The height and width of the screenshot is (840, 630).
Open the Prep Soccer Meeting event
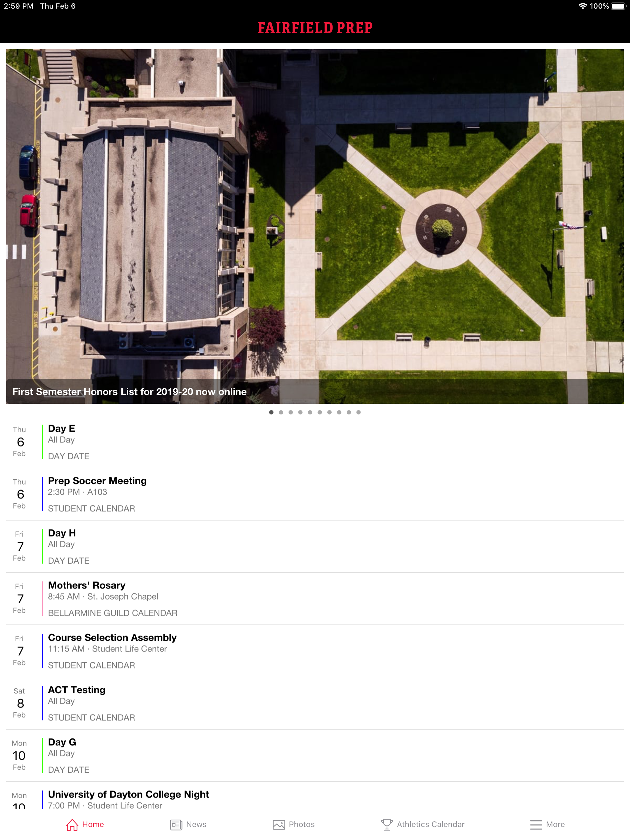click(x=97, y=481)
